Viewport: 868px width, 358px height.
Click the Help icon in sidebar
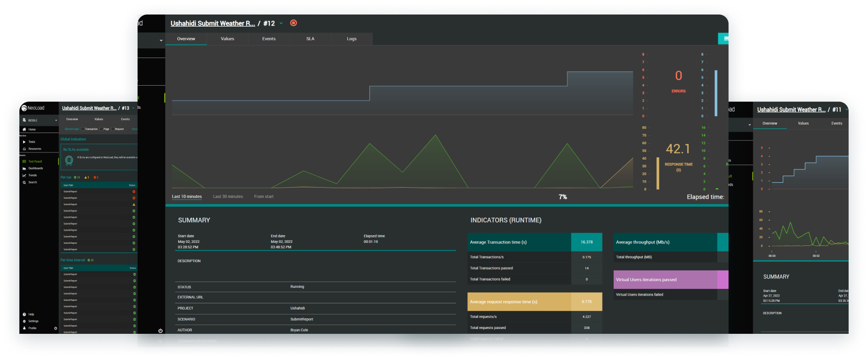point(25,314)
